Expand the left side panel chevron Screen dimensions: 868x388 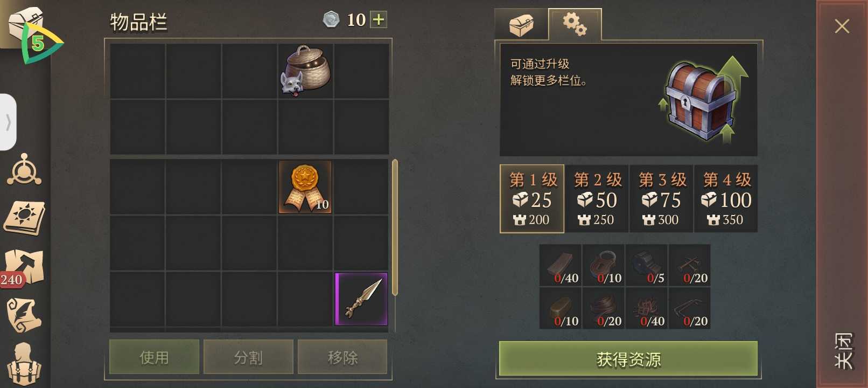coord(8,122)
